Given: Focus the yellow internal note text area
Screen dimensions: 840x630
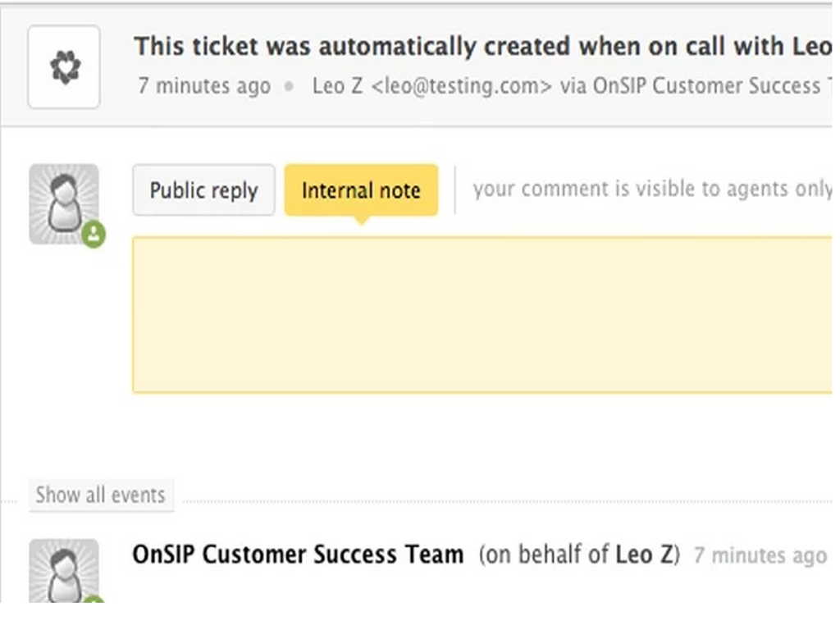Looking at the screenshot, I should coord(482,315).
